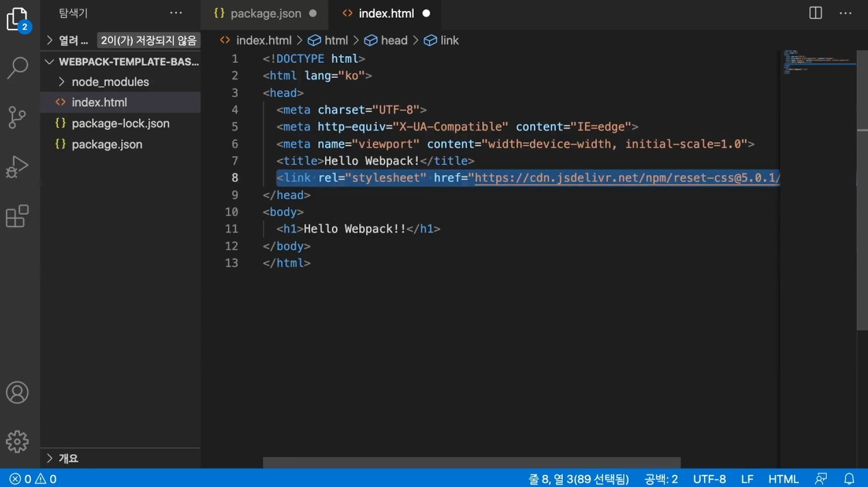Click the 공백: 2 indentation setting
Viewport: 868px width, 487px height.
pos(661,479)
